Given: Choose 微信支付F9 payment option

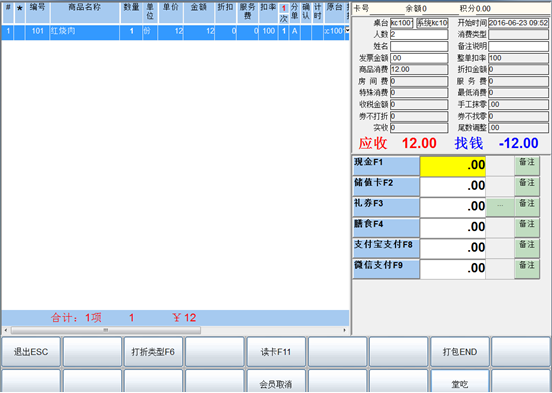Looking at the screenshot, I should point(386,269).
